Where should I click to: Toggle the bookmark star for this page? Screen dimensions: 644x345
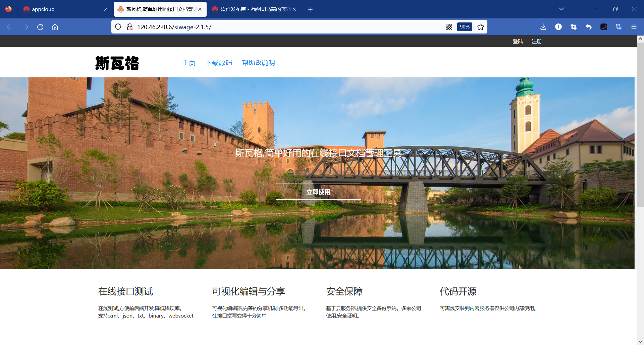point(480,27)
